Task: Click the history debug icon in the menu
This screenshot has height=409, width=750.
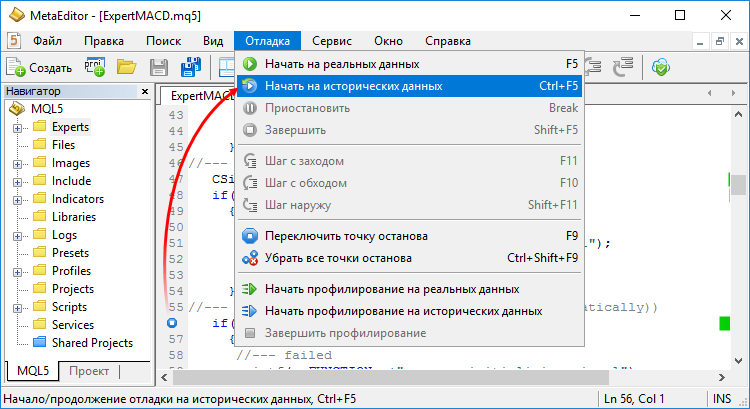Action: point(250,86)
